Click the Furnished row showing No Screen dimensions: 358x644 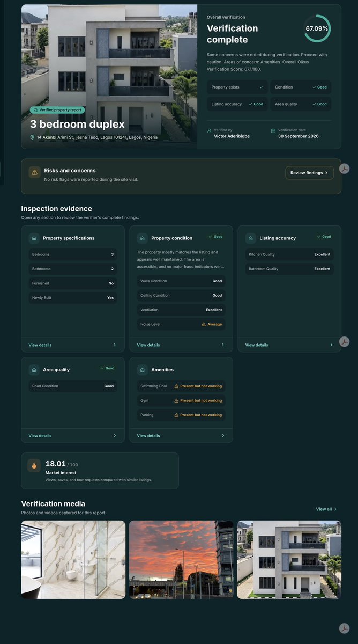(x=73, y=283)
